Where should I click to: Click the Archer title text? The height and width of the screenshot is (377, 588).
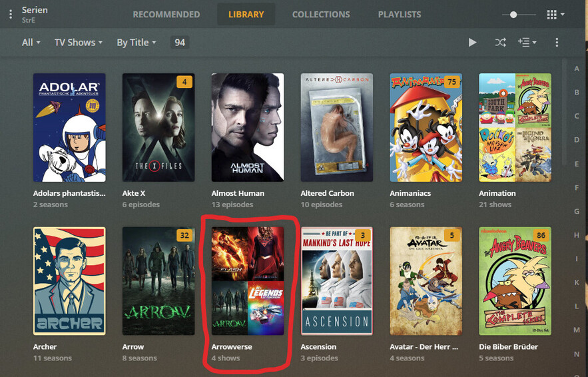coord(45,346)
